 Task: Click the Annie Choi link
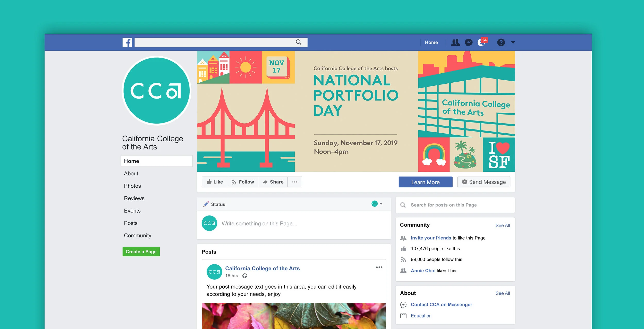coord(423,271)
